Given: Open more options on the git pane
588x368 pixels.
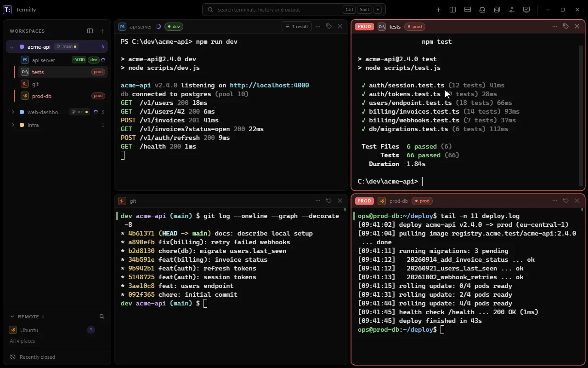Looking at the screenshot, I should pyautogui.click(x=318, y=201).
